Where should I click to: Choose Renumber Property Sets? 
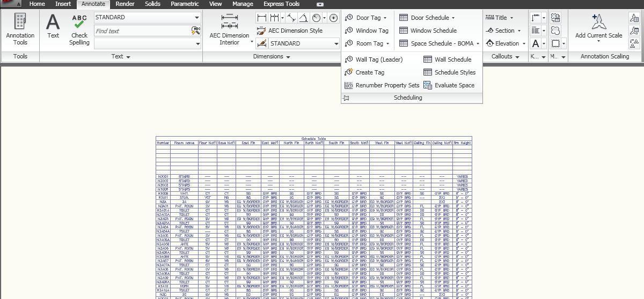382,85
